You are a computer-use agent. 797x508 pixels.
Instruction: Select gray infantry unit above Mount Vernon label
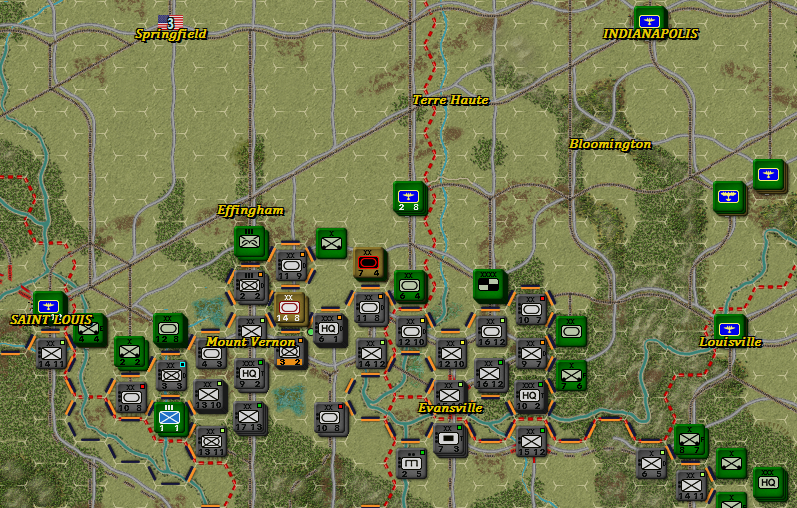[251, 328]
